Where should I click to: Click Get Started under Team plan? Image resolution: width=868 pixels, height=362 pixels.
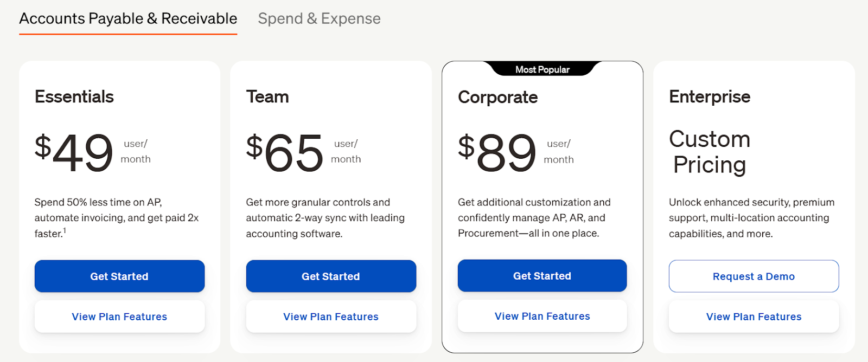point(331,276)
